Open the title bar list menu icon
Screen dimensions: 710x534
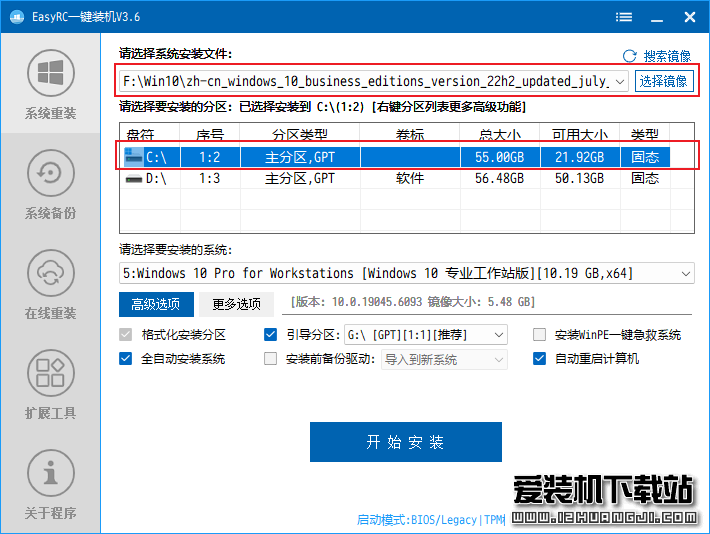tap(624, 17)
